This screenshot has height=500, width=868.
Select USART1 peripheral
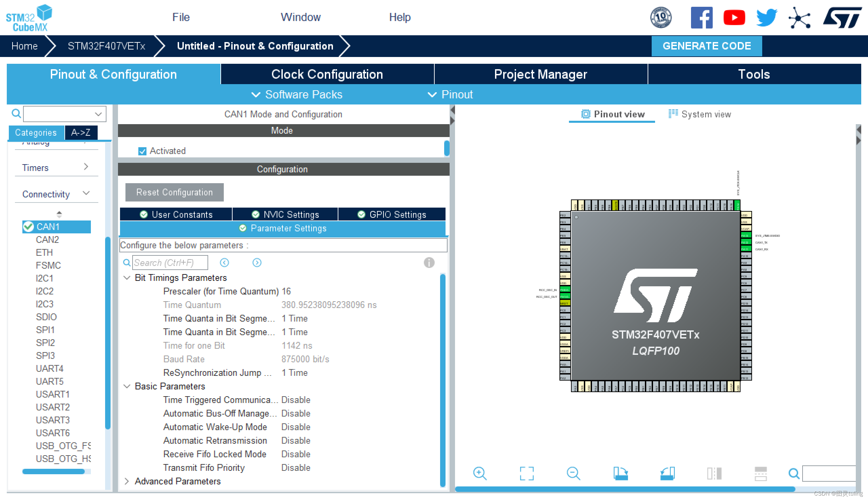53,394
